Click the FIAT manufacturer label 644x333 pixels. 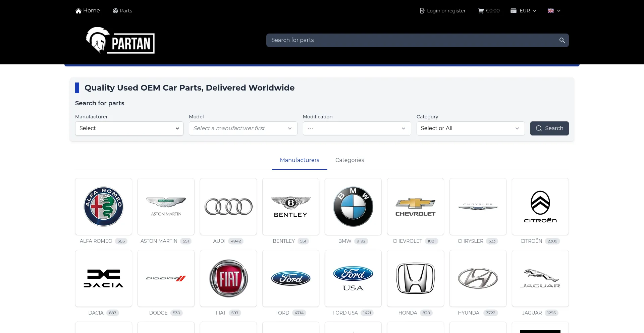[221, 313]
